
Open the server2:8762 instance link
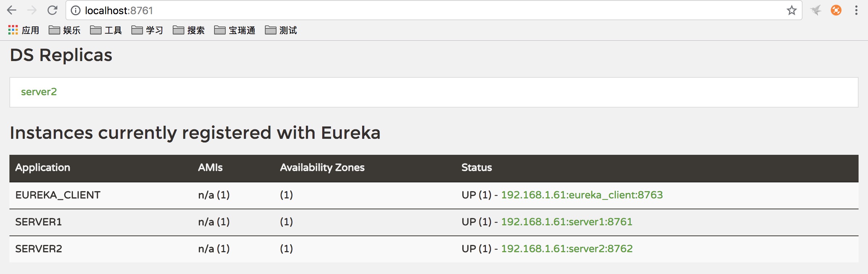[567, 249]
